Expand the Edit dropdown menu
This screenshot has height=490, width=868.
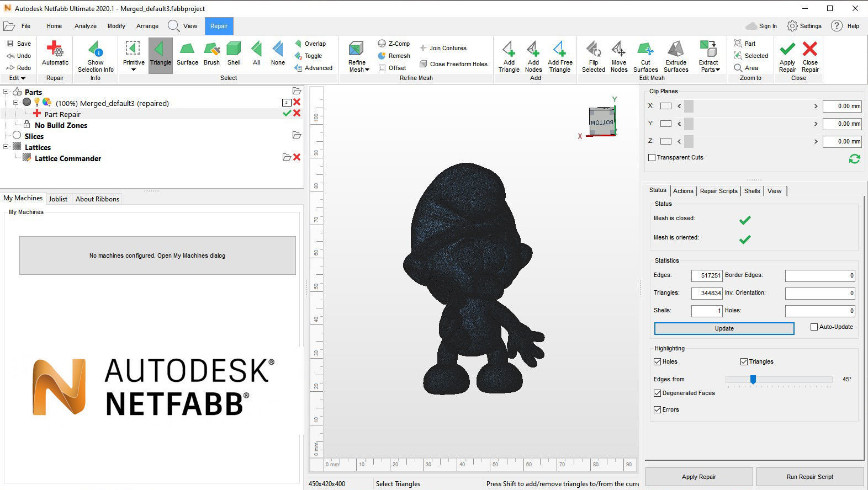point(17,78)
